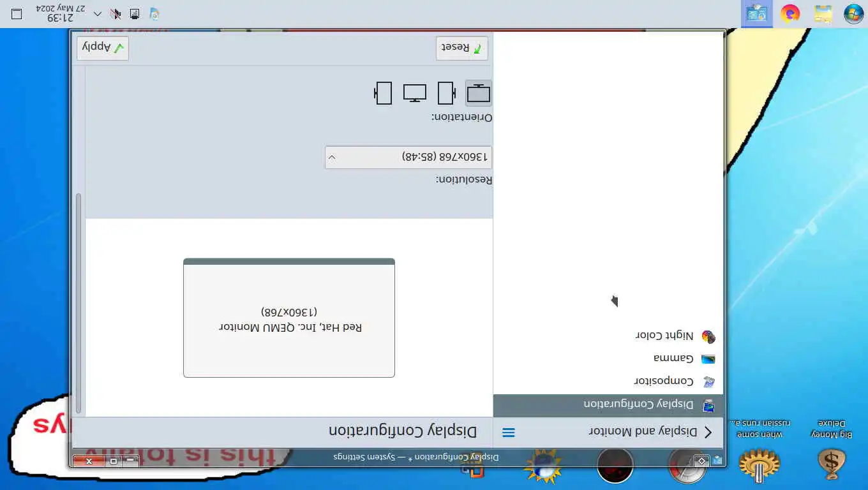Choose the highlighted landscape orientation icon

478,93
